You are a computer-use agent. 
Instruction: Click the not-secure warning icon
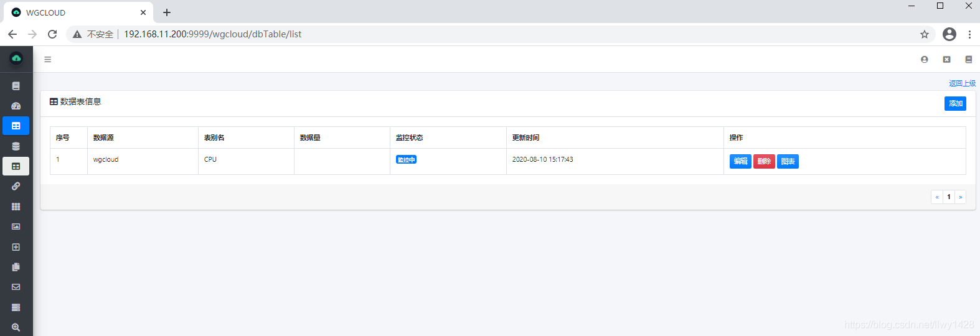tap(77, 34)
